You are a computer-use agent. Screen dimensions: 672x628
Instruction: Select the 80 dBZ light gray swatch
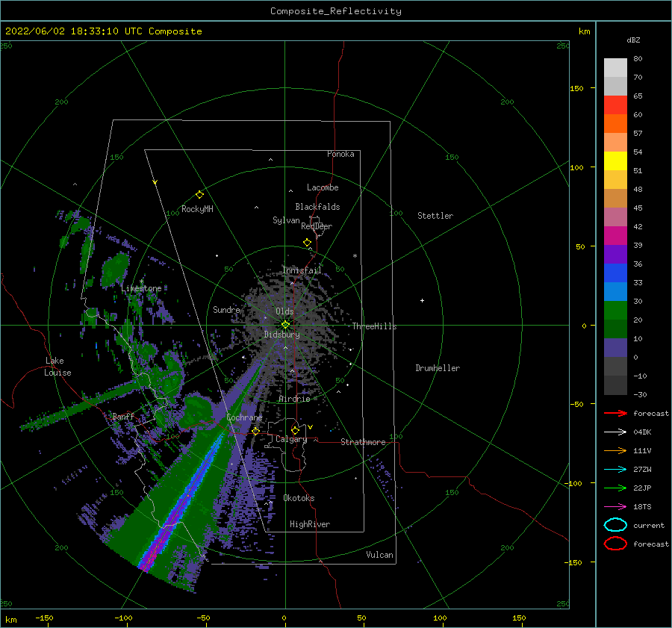[x=615, y=67]
